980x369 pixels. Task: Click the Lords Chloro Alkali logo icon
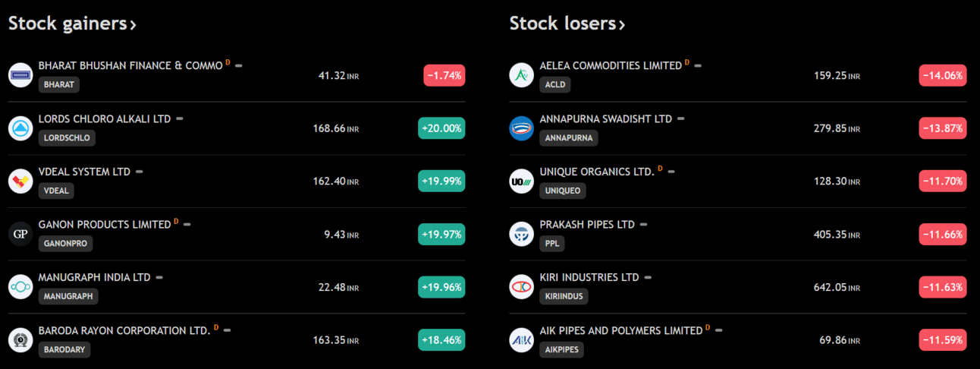(20, 128)
